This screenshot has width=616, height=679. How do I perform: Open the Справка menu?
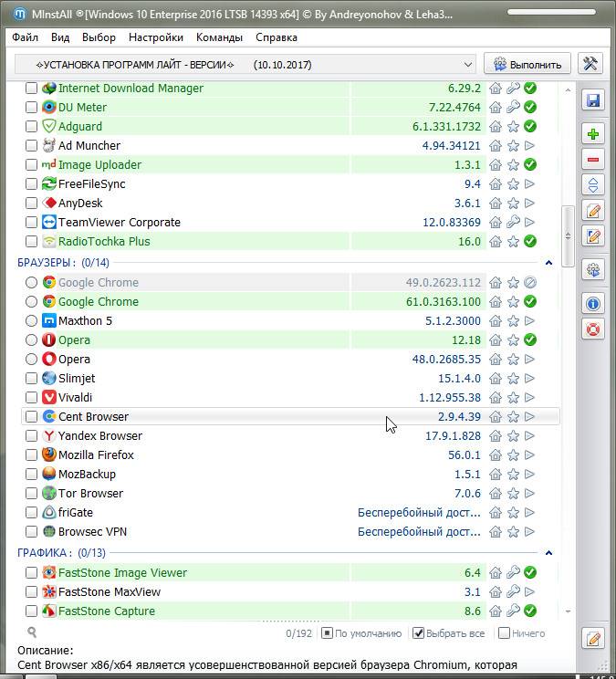[277, 37]
